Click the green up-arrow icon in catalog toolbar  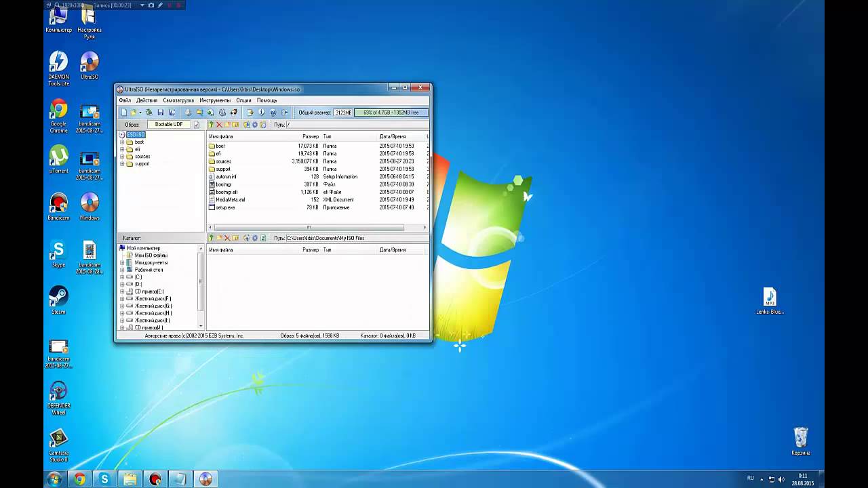[211, 238]
